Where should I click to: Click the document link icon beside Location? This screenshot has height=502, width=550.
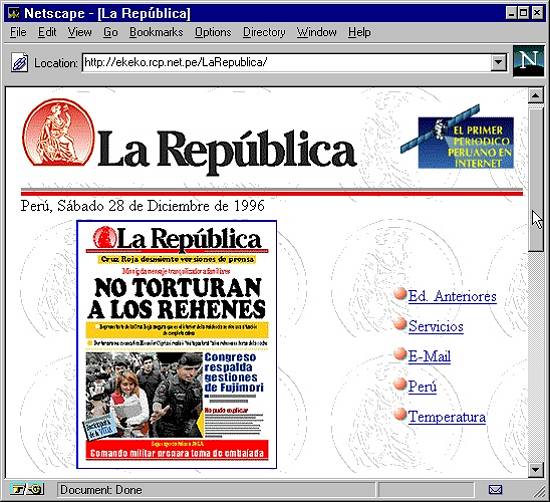pos(20,63)
